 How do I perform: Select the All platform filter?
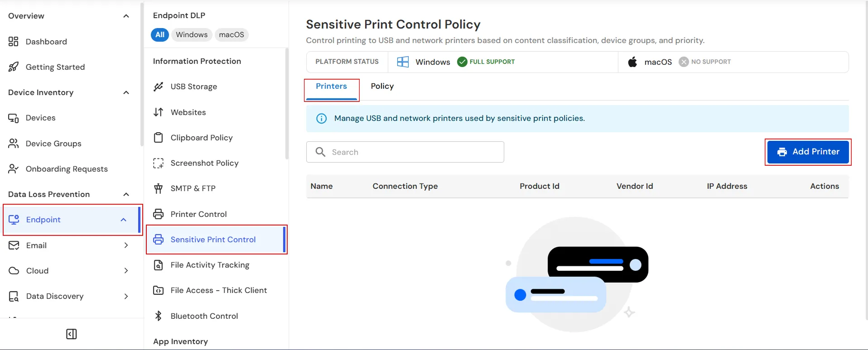[x=160, y=35]
